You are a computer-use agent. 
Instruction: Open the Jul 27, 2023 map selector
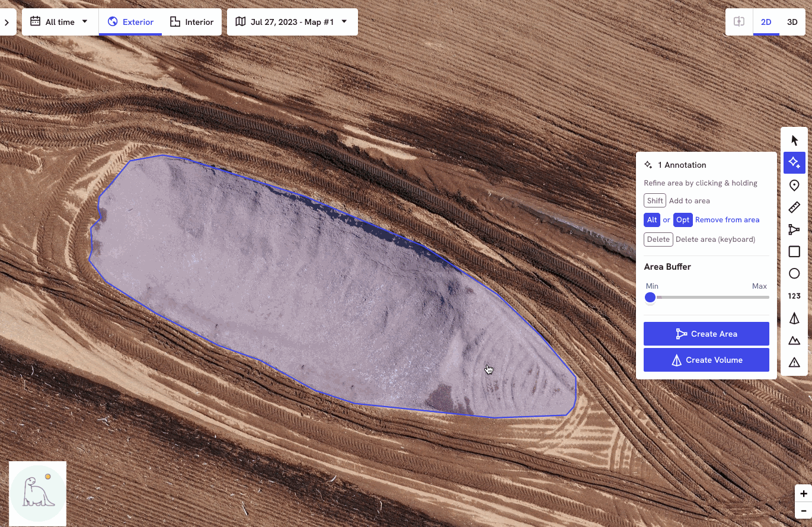pyautogui.click(x=292, y=21)
